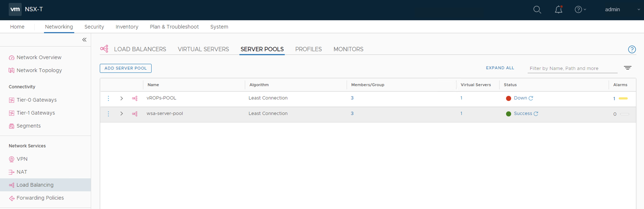The width and height of the screenshot is (644, 209).
Task: Open actions menu for vROPs-POOL row
Action: [x=108, y=98]
